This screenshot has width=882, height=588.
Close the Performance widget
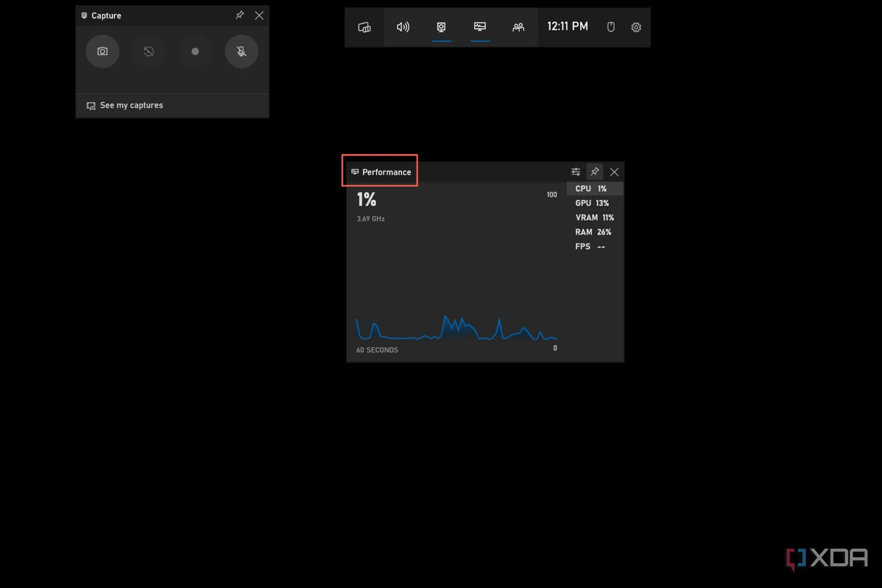tap(614, 172)
